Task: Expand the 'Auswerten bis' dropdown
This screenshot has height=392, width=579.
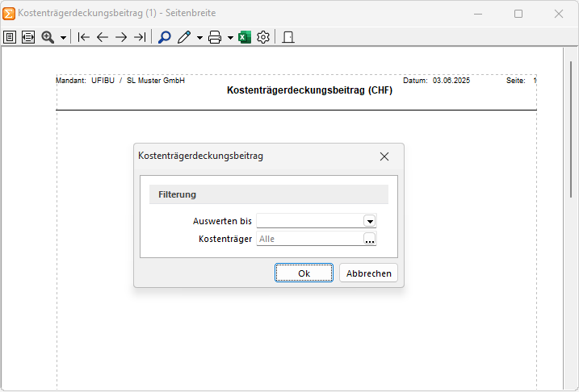Action: (x=370, y=221)
